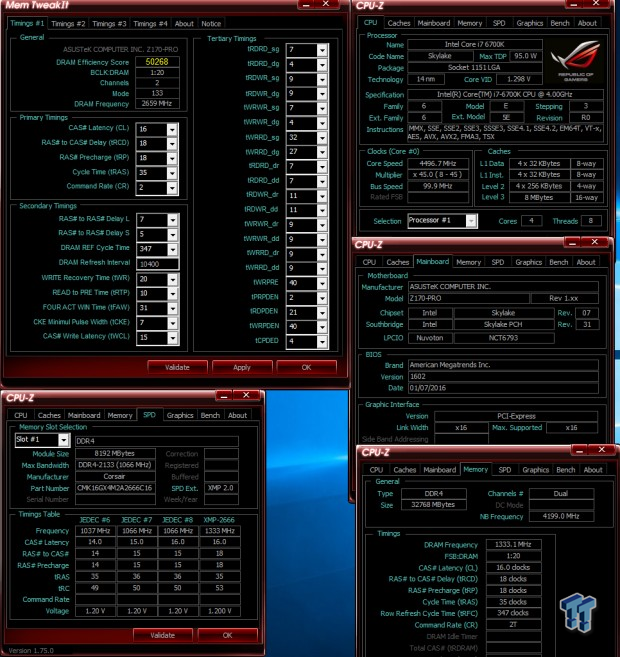This screenshot has width=620, height=657.
Task: Select About tab in CPU-Z Memory window
Action: 593,470
